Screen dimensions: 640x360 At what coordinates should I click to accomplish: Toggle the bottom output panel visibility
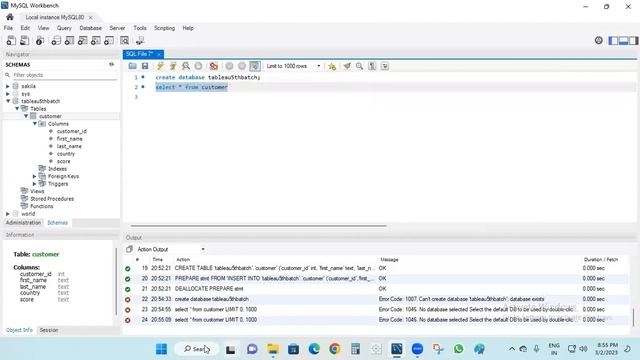[x=623, y=40]
